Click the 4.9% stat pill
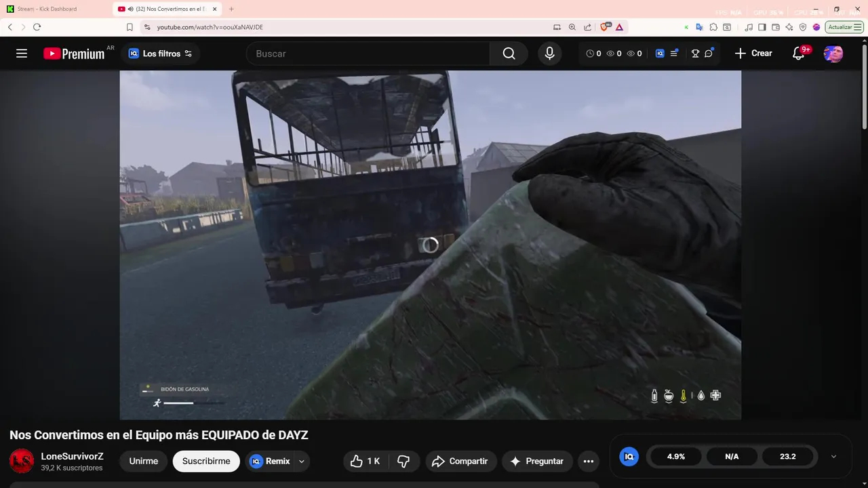Screen dimensions: 868x488 point(676,457)
